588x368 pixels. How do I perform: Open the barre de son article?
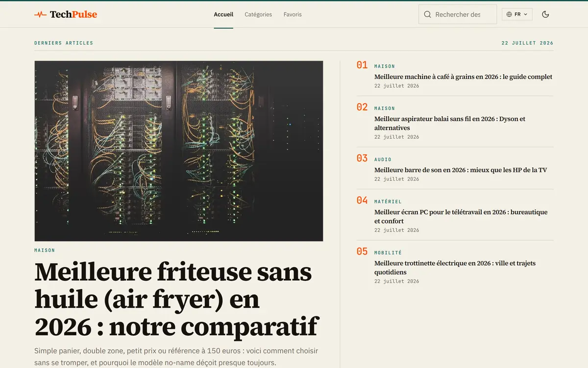461,170
